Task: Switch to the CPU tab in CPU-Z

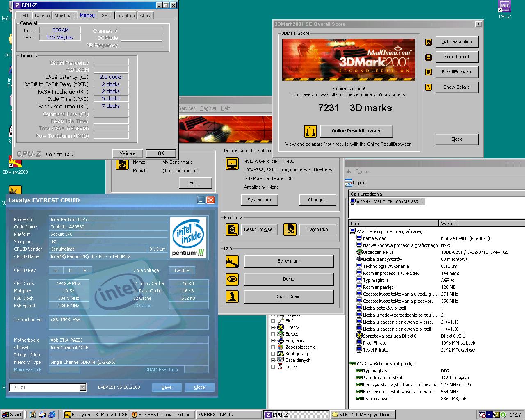Action: (x=24, y=16)
